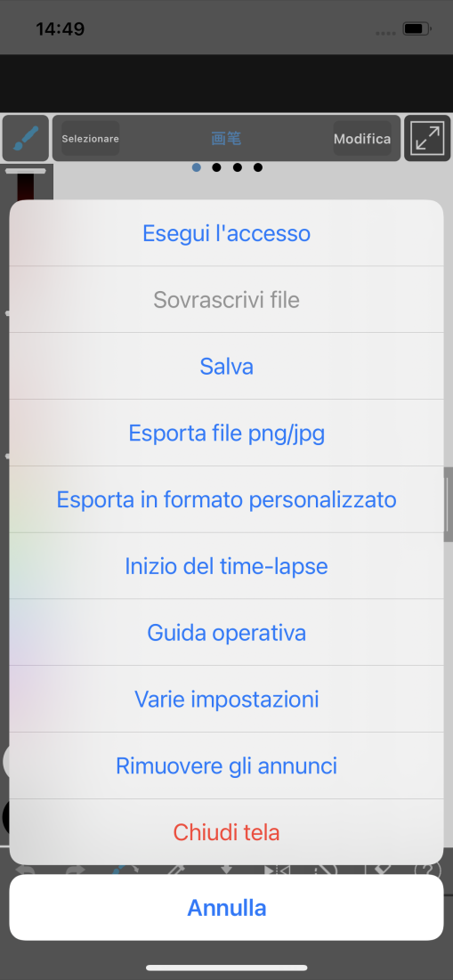Viewport: 453px width, 980px height.
Task: Tap the Selezionare button
Action: point(90,138)
